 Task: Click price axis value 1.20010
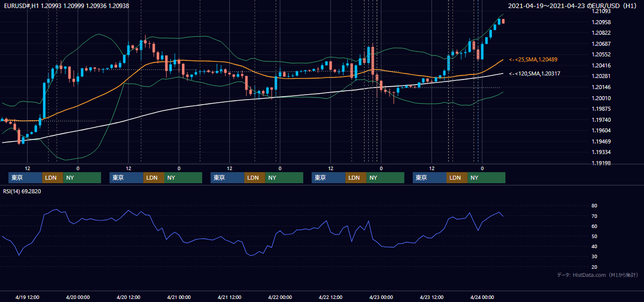pyautogui.click(x=601, y=98)
